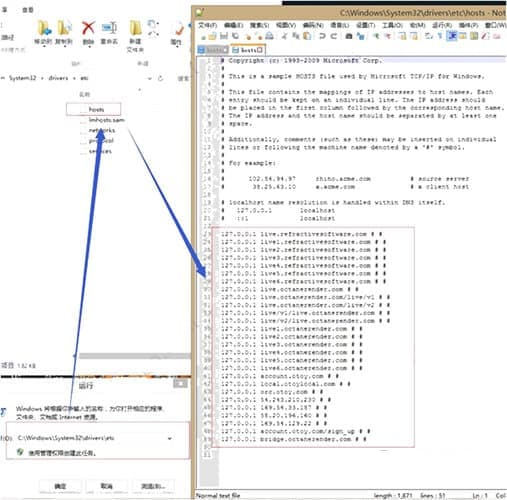Select services file in Explorer list
This screenshot has height=500, width=507.
(96, 151)
